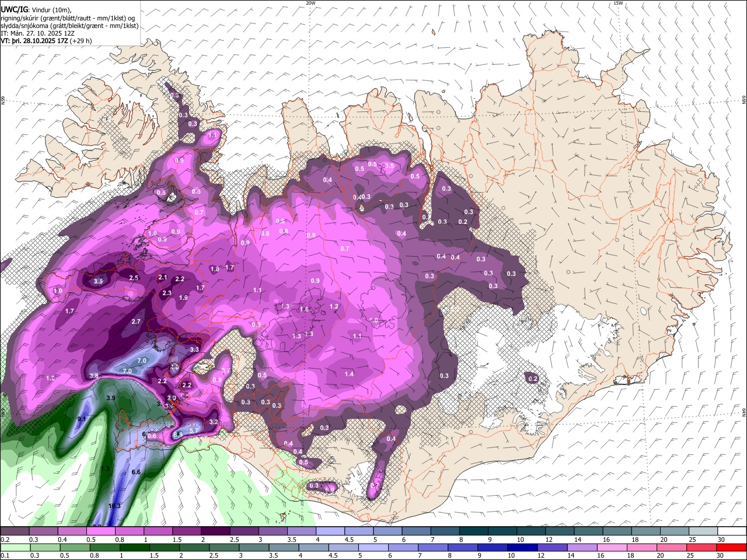Click the '3.8' value on the map

tap(93, 376)
